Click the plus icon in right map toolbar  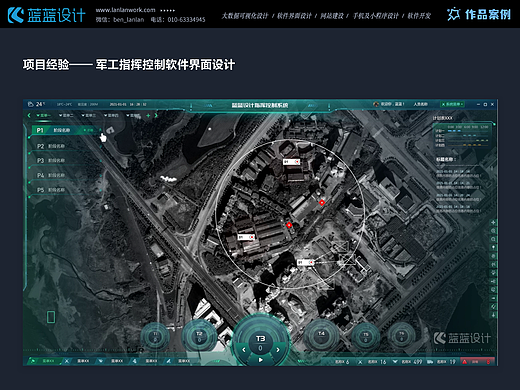click(493, 222)
